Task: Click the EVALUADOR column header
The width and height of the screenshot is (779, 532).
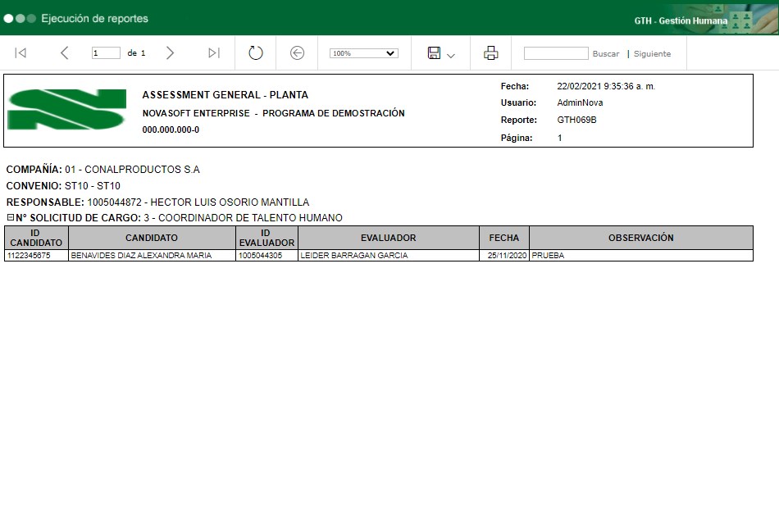Action: [x=388, y=238]
